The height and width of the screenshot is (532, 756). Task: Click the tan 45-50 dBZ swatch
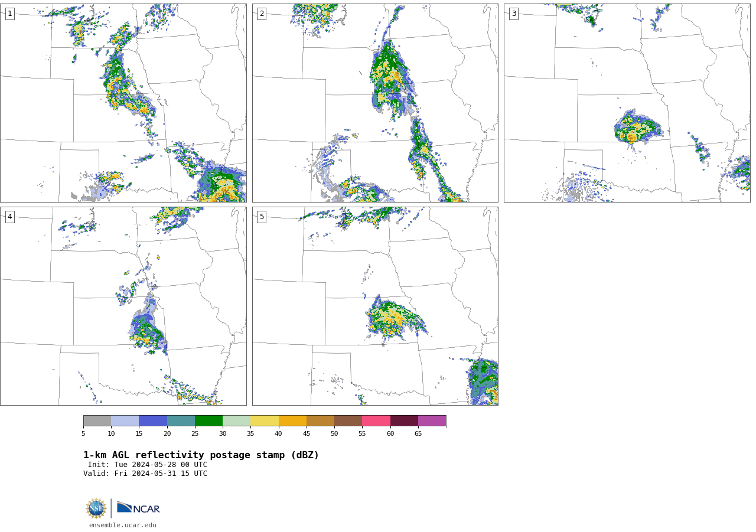320,421
